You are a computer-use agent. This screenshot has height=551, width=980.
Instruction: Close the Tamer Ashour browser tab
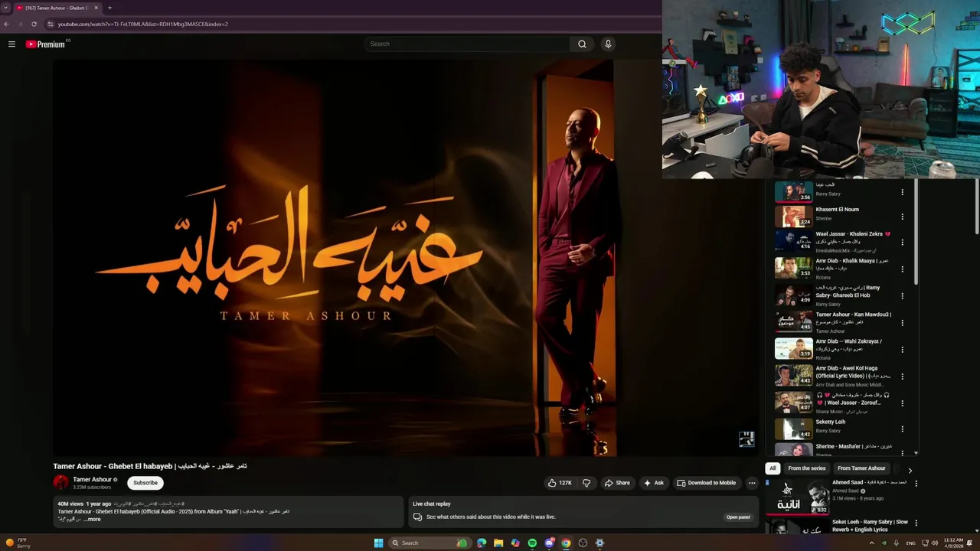click(96, 8)
